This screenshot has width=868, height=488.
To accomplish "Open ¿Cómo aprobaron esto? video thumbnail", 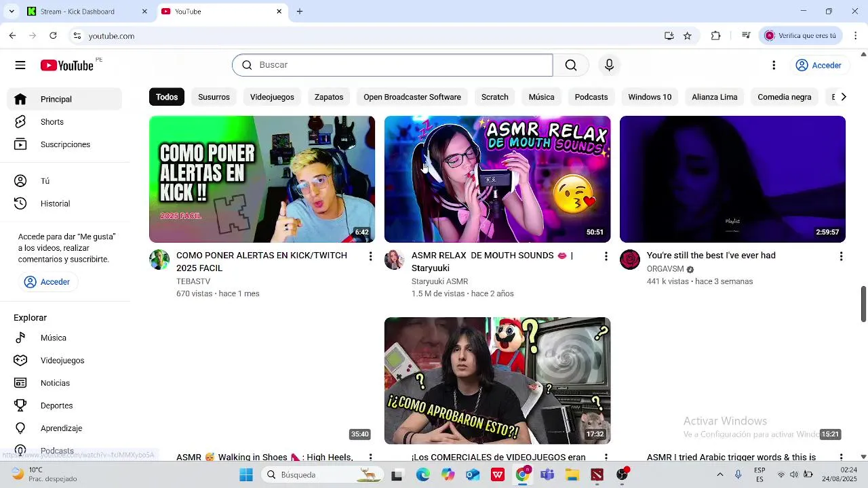I will 497,380.
